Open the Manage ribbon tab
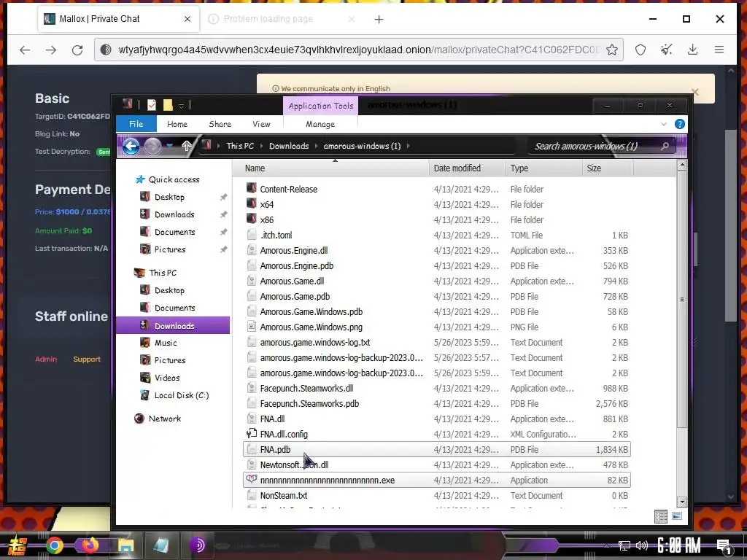The height and width of the screenshot is (560, 747). click(320, 124)
